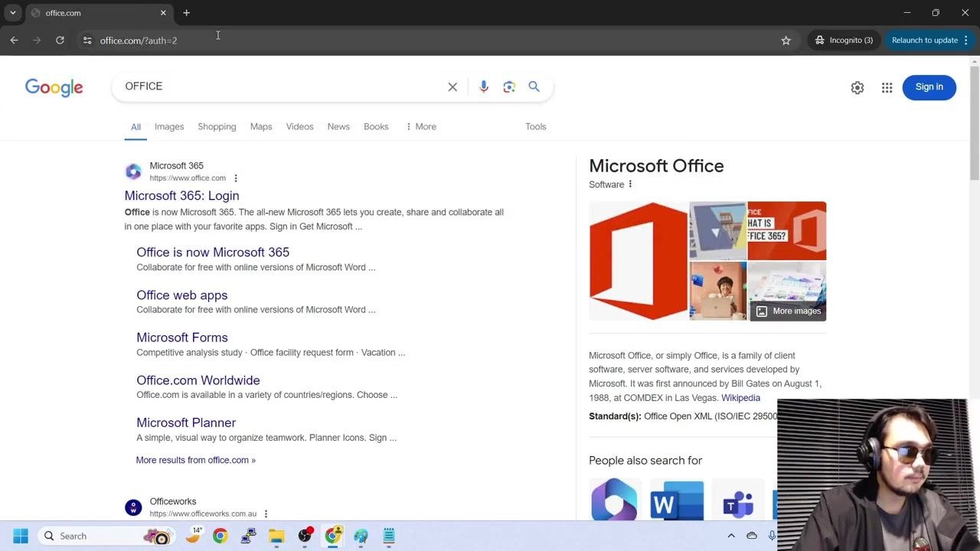Screen dimensions: 980x551
Task: Switch to the Shopping results tab
Action: pos(217,127)
